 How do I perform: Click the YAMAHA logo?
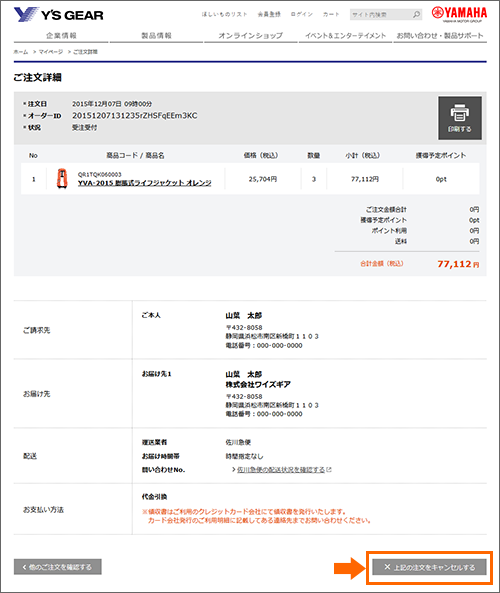coord(459,14)
